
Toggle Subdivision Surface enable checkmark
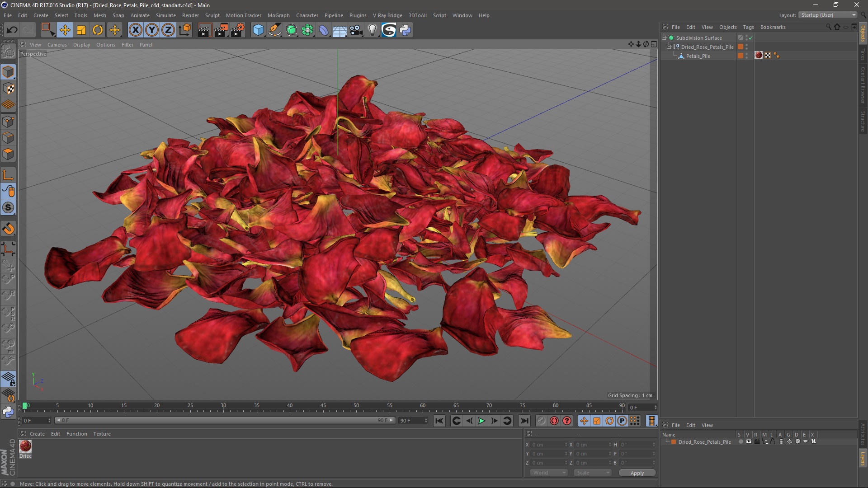click(751, 38)
